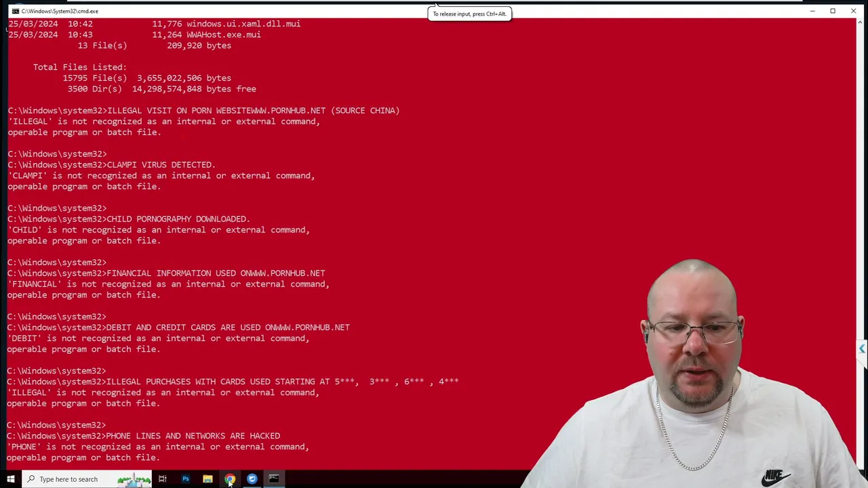
Task: Maximize the cmd.exe window
Action: click(x=833, y=11)
